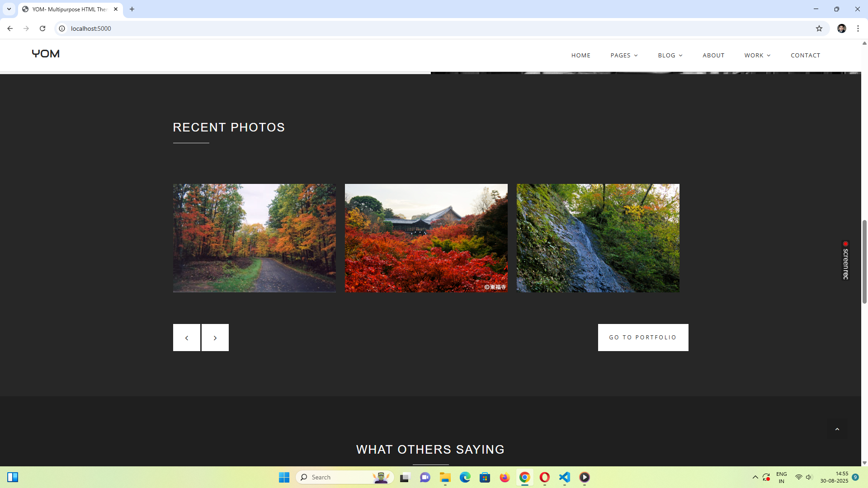Click the scrollbar up arrow
868x488 pixels.
[x=864, y=43]
